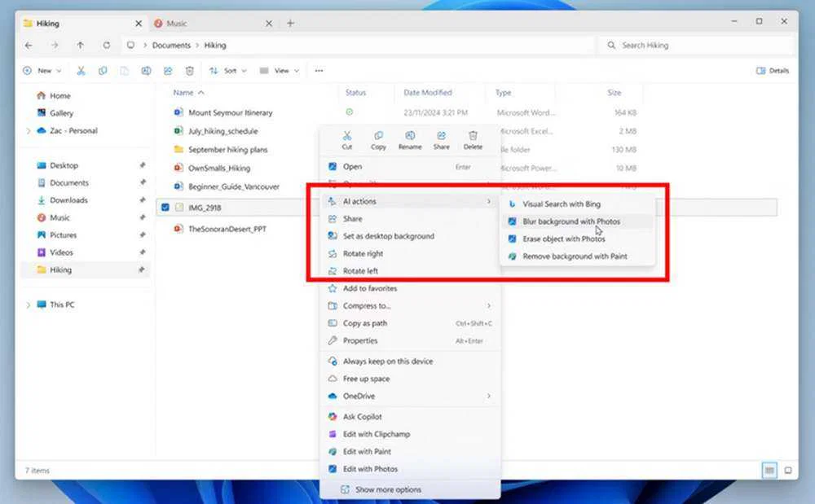The height and width of the screenshot is (504, 815).
Task: Click the scissors Cut icon in the toolbar
Action: [81, 71]
